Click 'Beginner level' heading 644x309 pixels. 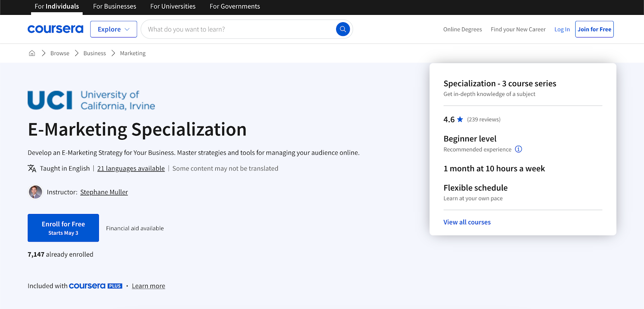(470, 139)
